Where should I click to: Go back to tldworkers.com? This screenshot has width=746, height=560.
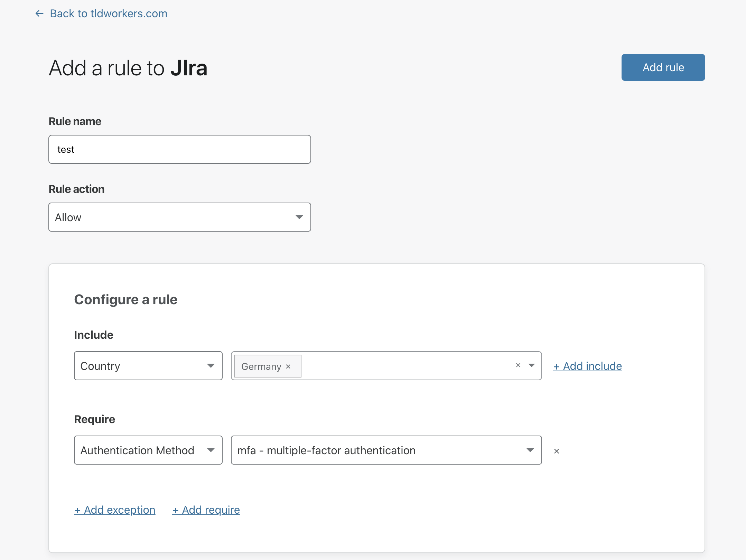(x=109, y=13)
